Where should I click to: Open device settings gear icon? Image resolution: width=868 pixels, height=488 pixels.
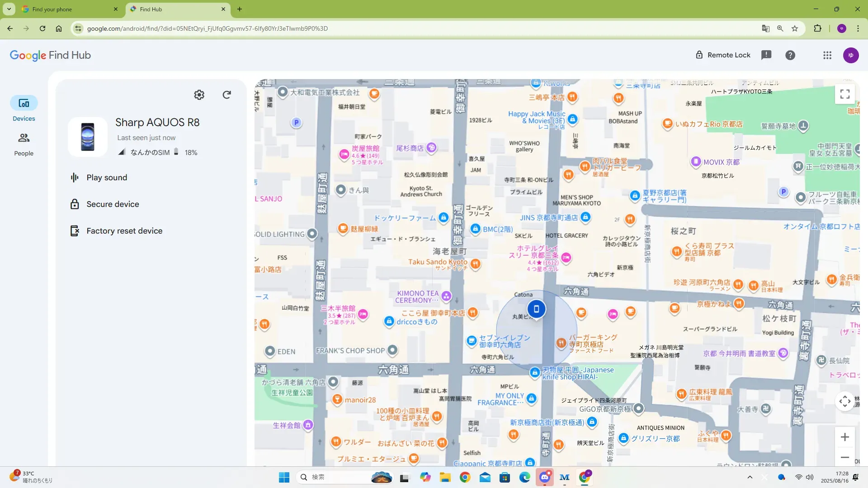pyautogui.click(x=199, y=95)
